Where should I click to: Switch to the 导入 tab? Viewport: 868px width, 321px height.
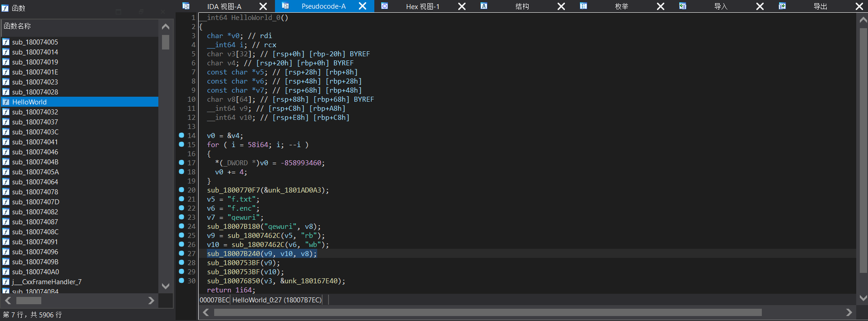click(x=721, y=6)
